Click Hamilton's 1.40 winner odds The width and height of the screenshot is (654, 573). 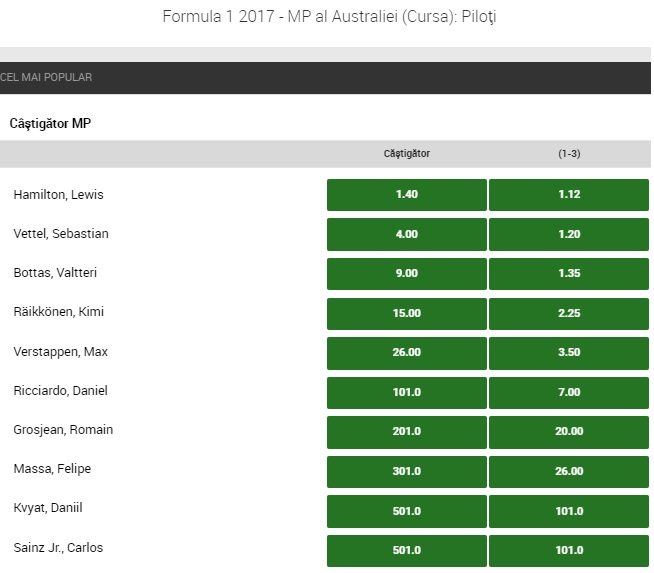click(406, 194)
